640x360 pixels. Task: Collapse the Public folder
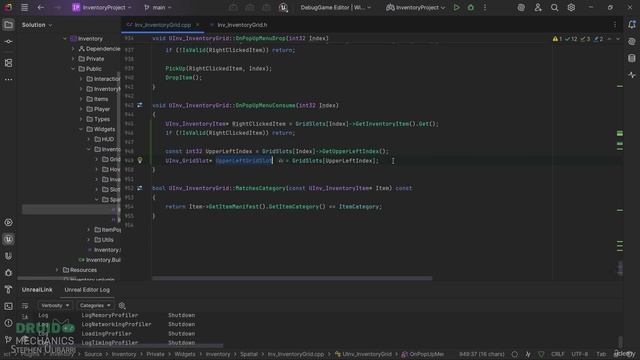click(x=73, y=69)
